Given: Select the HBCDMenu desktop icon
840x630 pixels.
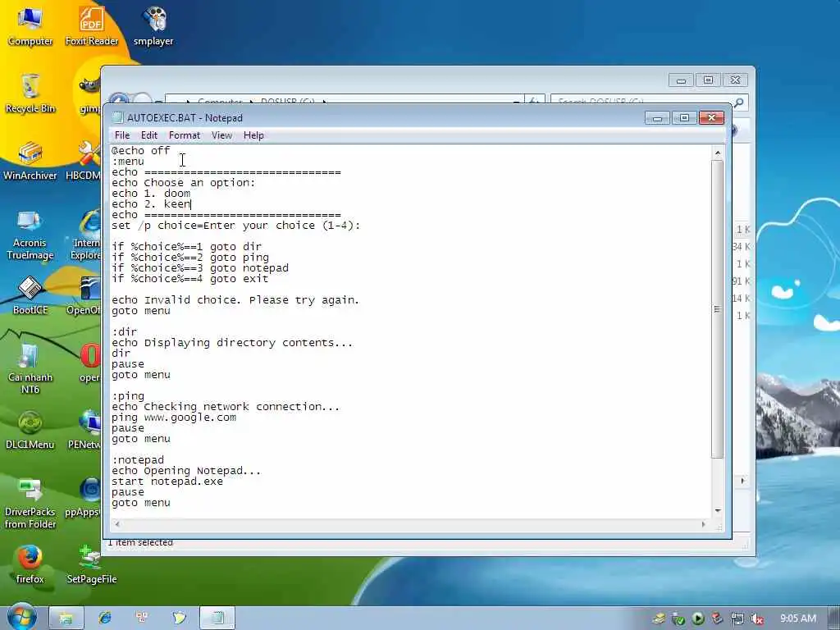Looking at the screenshot, I should [x=83, y=161].
